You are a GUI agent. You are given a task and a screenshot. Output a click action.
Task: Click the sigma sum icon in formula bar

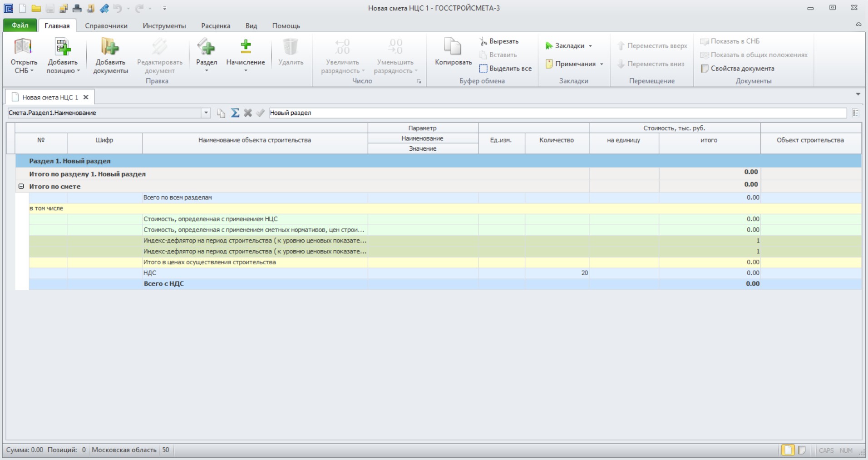[235, 113]
